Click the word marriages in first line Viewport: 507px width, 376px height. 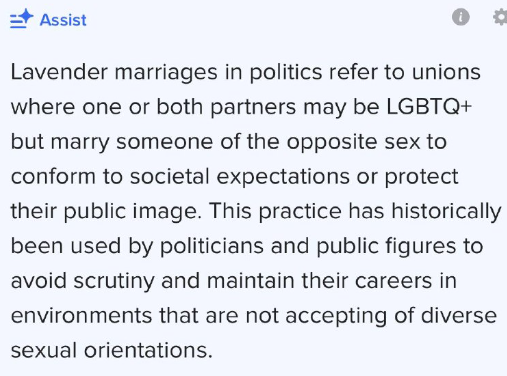click(x=166, y=73)
